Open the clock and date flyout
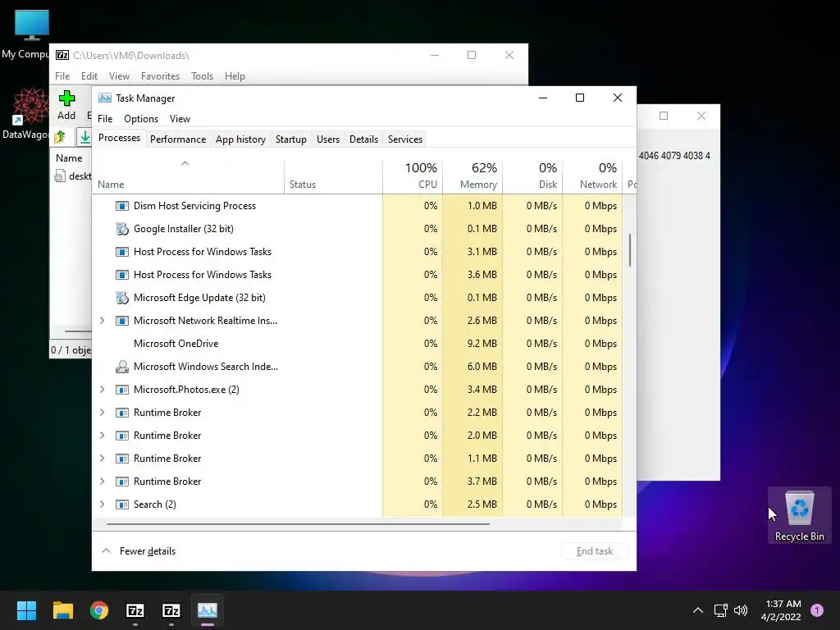 (782, 610)
